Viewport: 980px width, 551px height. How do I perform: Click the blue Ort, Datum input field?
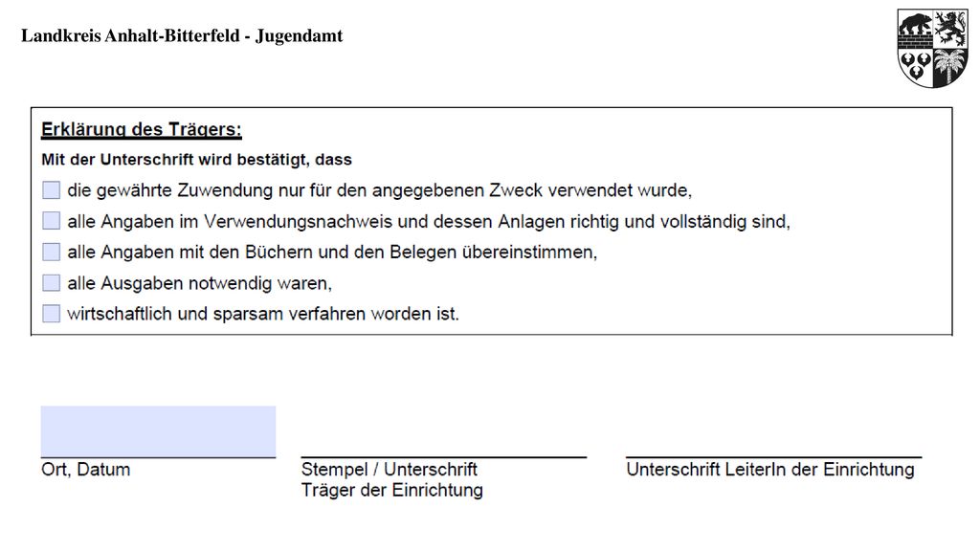point(158,431)
